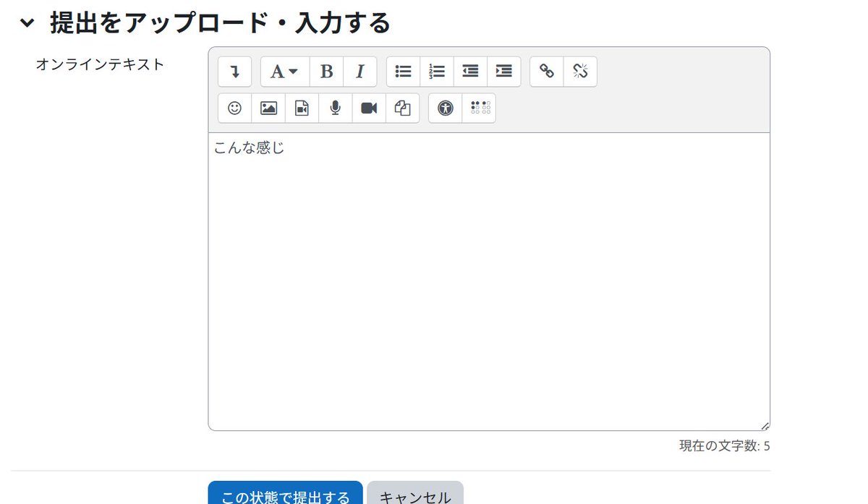Toggle italic formatting in the editor
The image size is (868, 504).
click(359, 71)
